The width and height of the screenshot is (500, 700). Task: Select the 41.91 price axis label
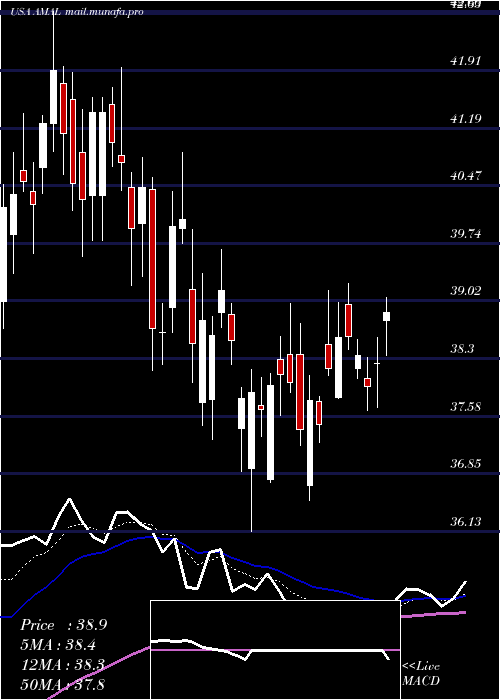(466, 61)
